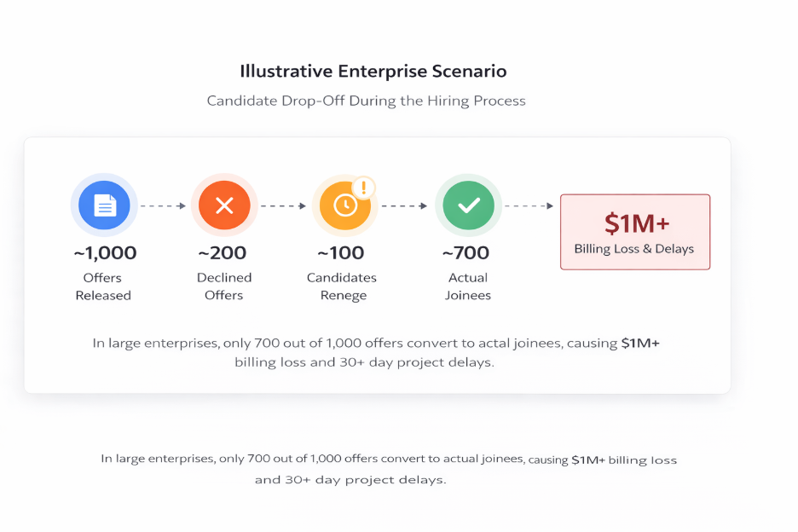Click the red $1M+ Billing Loss & Delays box
Image resolution: width=798 pixels, height=532 pixels.
pos(634,232)
